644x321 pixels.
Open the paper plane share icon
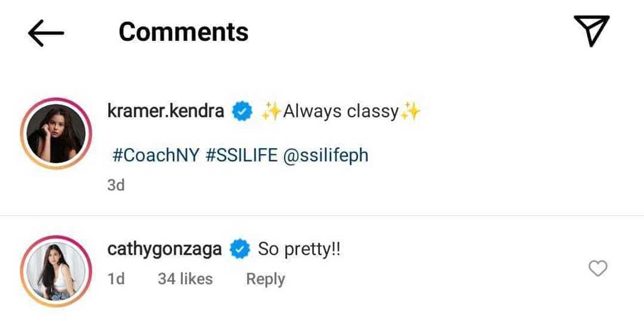(x=591, y=30)
